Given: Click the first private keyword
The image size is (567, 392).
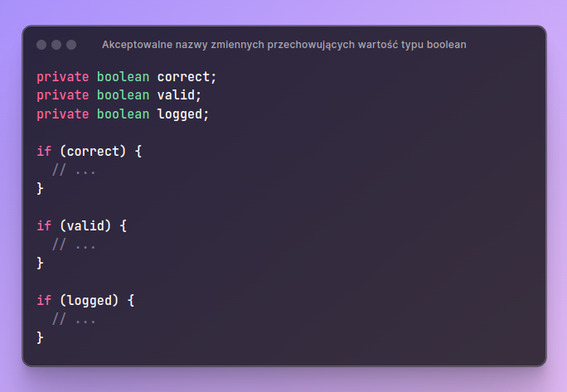Looking at the screenshot, I should pos(62,77).
